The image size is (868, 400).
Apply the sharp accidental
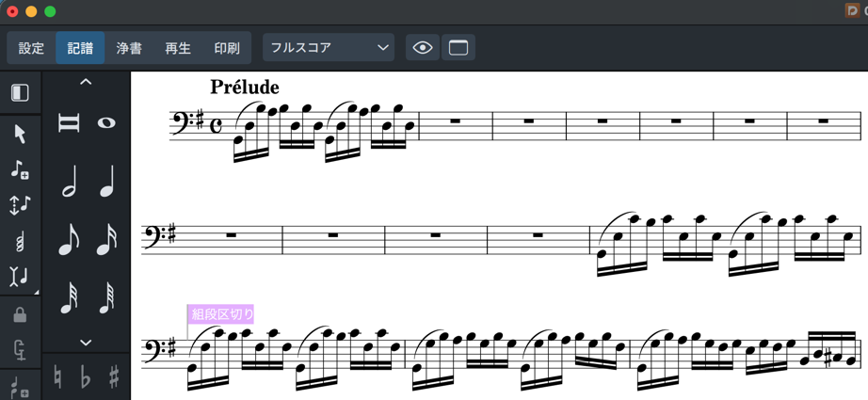click(x=114, y=378)
